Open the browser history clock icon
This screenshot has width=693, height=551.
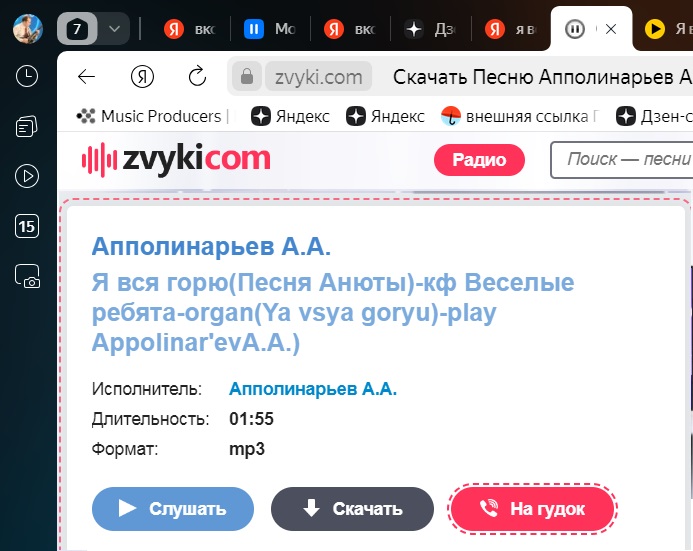(x=27, y=76)
